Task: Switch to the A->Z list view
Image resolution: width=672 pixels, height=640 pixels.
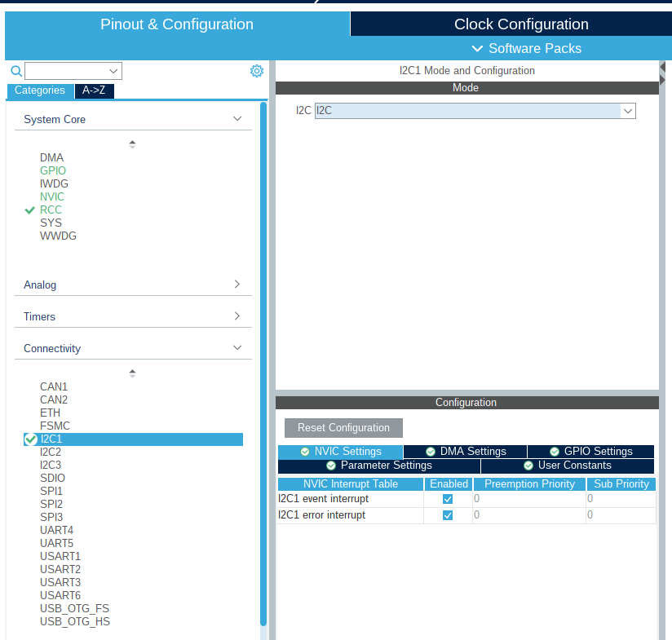Action: [94, 90]
